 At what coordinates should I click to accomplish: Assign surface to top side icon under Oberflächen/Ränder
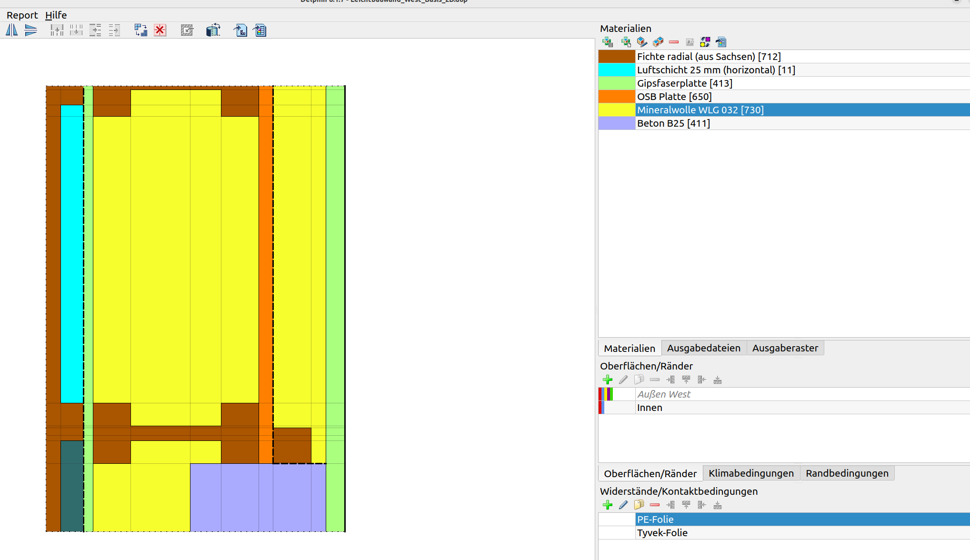(x=686, y=380)
